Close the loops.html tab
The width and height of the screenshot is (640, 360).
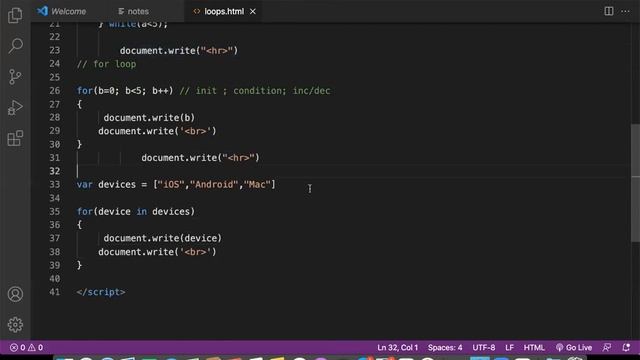click(x=253, y=11)
